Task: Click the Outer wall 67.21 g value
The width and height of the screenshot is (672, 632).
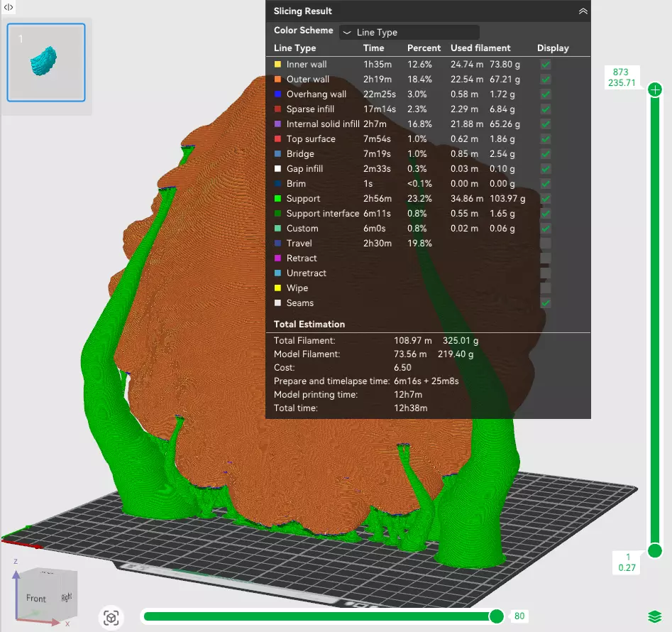Action: click(505, 80)
